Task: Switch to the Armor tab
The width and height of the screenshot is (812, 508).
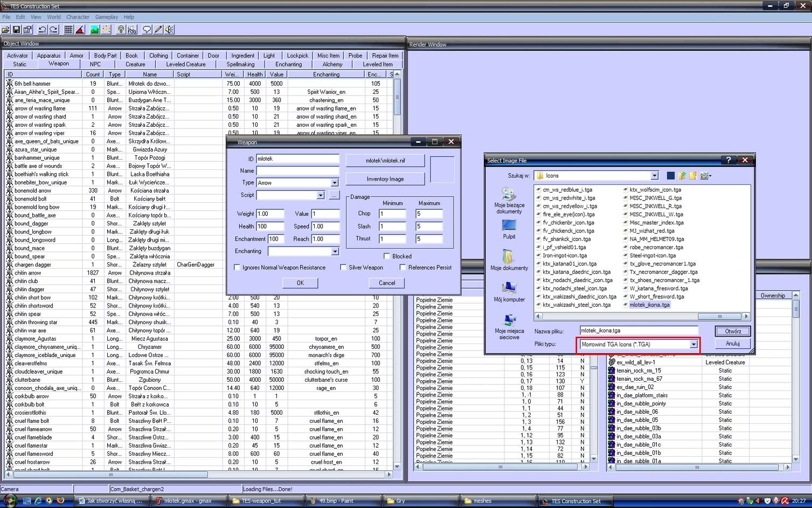Action: coord(77,56)
